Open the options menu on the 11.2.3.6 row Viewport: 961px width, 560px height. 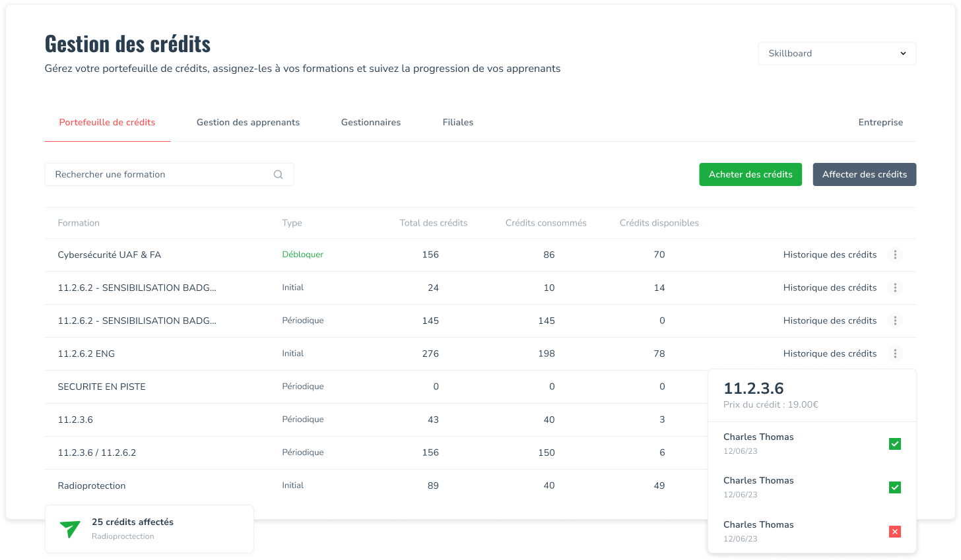tap(895, 420)
